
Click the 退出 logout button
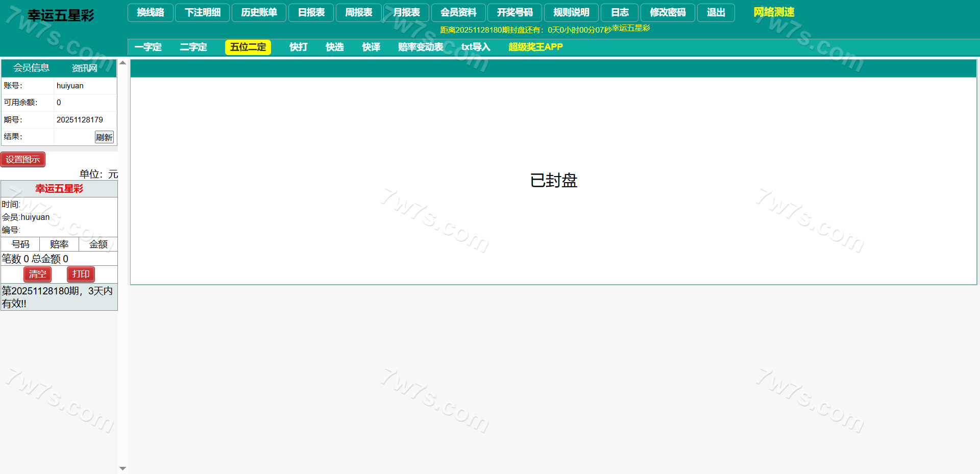click(716, 13)
